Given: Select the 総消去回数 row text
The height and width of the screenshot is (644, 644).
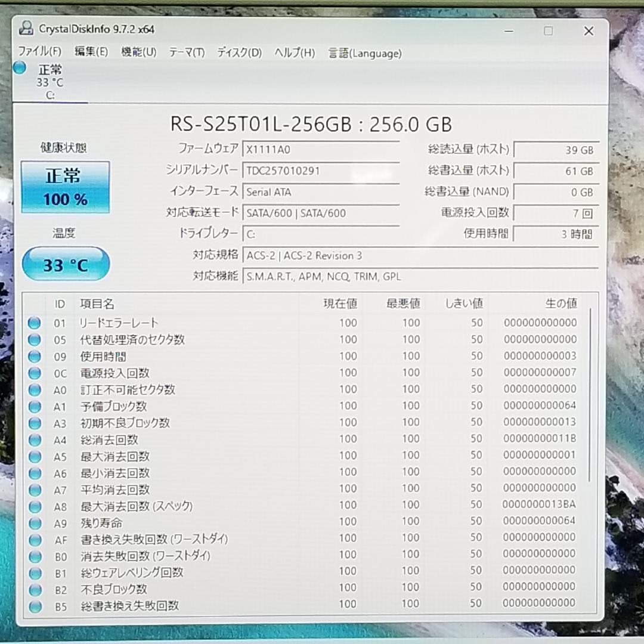Looking at the screenshot, I should coord(109,439).
